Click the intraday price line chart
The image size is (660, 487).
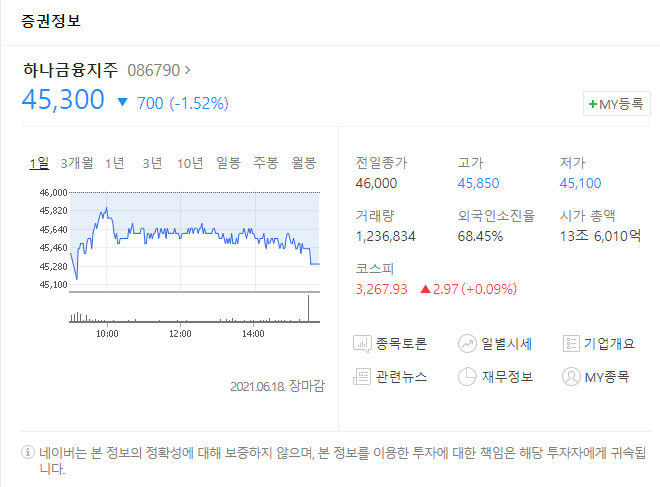tap(194, 241)
